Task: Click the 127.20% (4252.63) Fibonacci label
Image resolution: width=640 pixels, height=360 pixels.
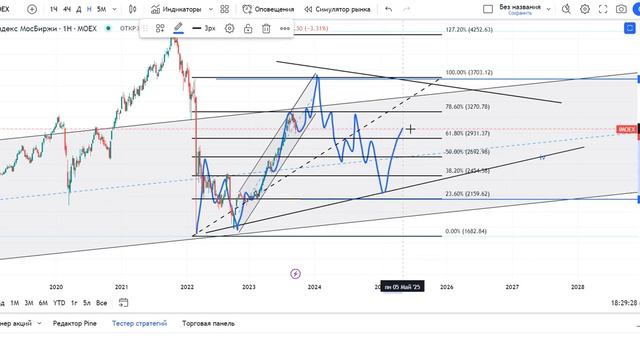Action: pos(469,29)
